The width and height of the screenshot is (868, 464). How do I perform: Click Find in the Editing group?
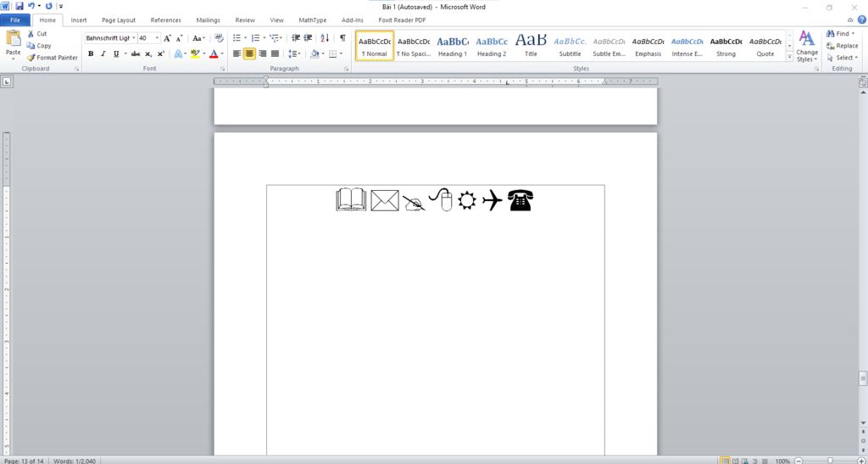(840, 34)
